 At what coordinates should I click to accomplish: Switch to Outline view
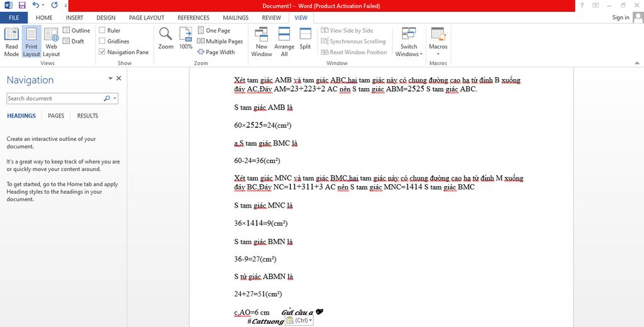click(76, 30)
